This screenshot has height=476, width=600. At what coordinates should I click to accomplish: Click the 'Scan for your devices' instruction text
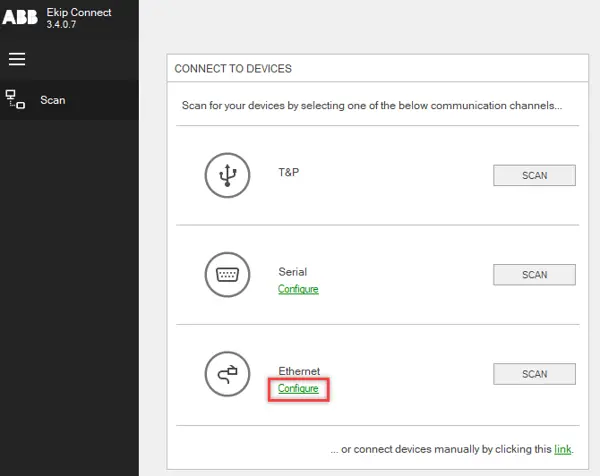click(x=371, y=105)
